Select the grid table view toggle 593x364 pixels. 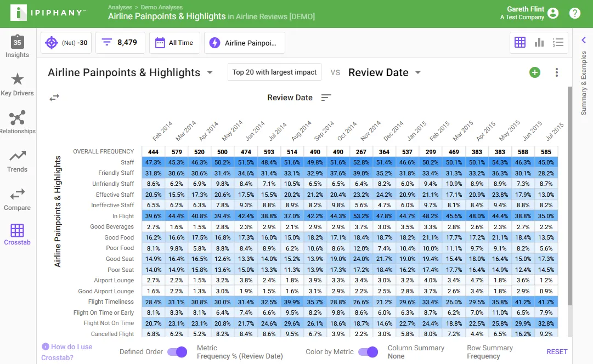pyautogui.click(x=520, y=42)
